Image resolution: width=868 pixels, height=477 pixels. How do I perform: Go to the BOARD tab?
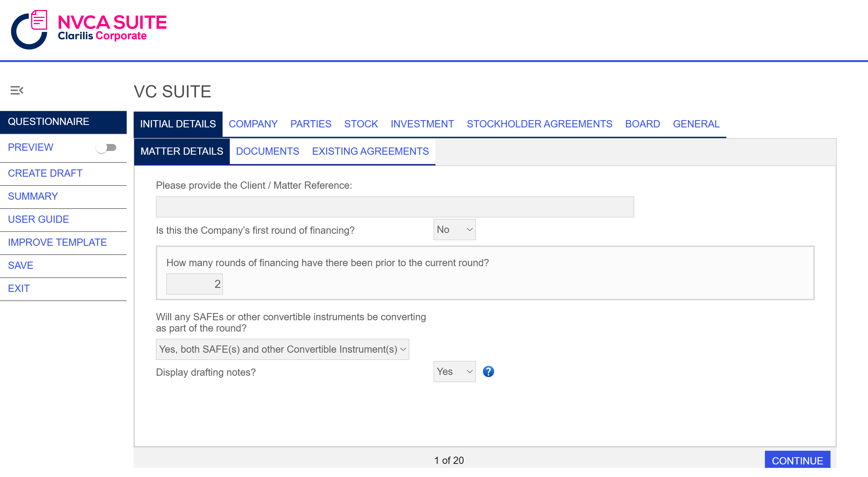[x=642, y=124]
